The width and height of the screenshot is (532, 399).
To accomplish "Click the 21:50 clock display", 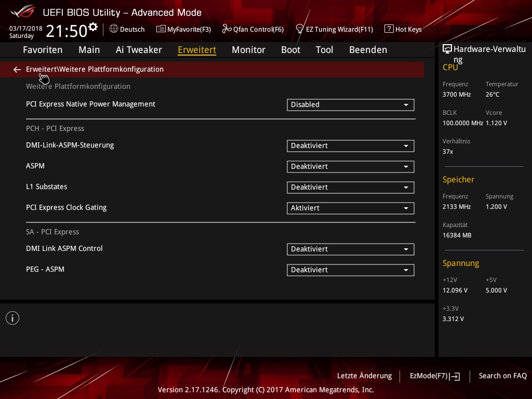I will click(x=66, y=31).
